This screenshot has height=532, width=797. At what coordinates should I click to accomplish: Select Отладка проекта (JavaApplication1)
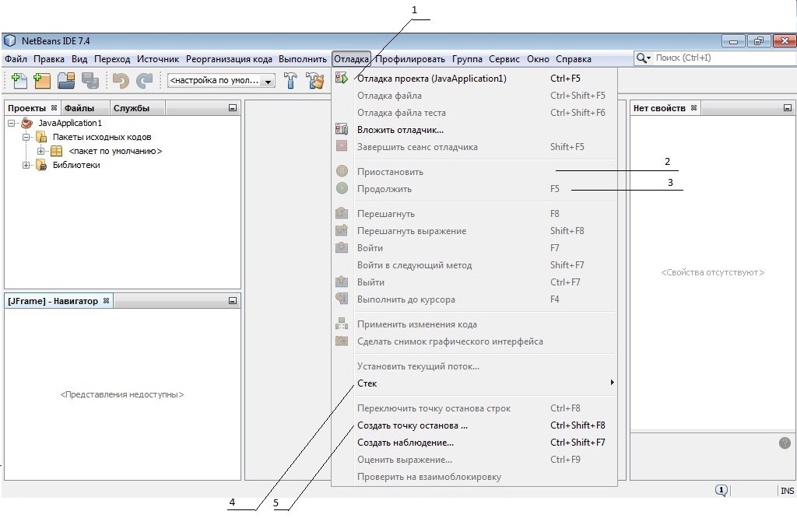point(474,79)
